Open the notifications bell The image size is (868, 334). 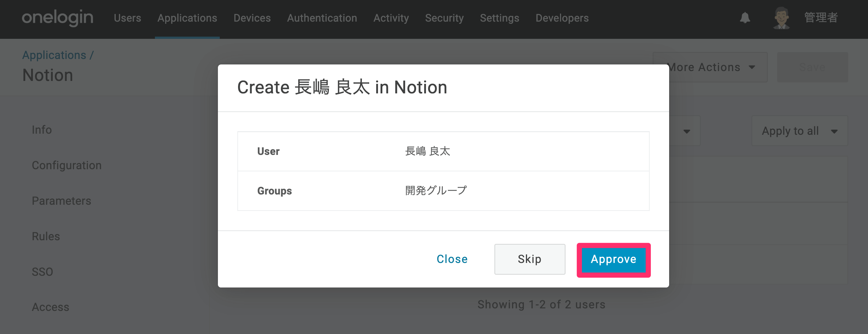click(745, 18)
